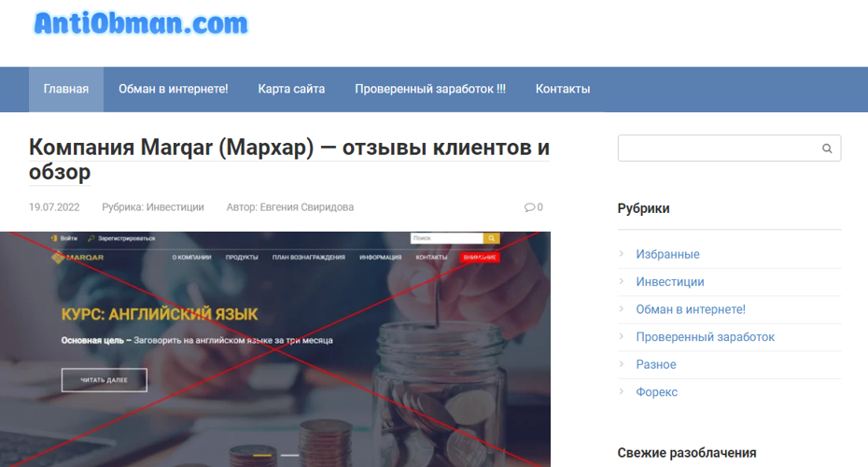Select the white slider indicator dash
The height and width of the screenshot is (467, 868).
(x=289, y=456)
